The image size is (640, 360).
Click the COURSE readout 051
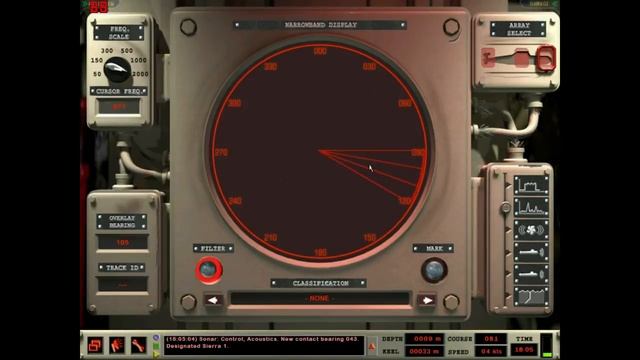(491, 339)
